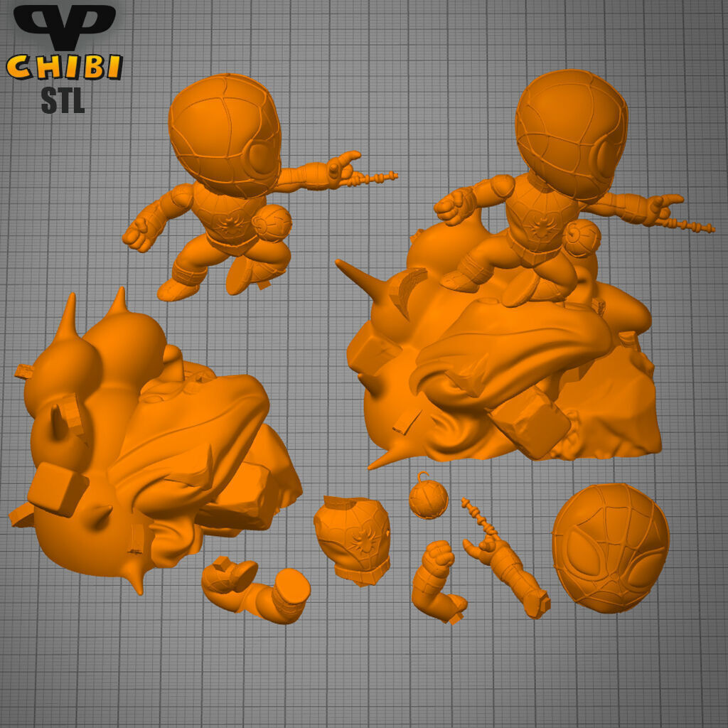728x728 pixels.
Task: Select the separated torso part with spider emblem
Action: (353, 540)
